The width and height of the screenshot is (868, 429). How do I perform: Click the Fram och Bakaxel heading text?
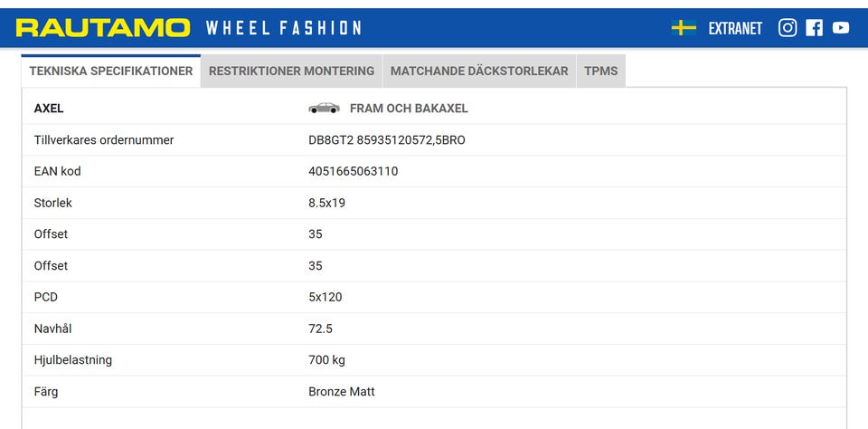[409, 109]
